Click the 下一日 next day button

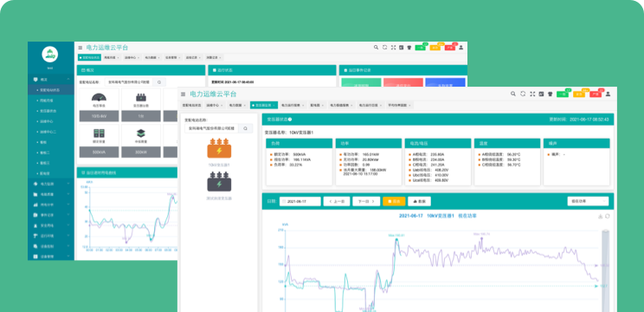[366, 201]
